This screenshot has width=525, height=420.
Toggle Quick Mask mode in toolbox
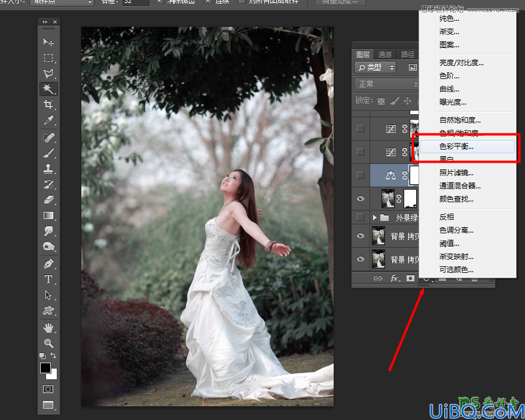click(x=48, y=389)
